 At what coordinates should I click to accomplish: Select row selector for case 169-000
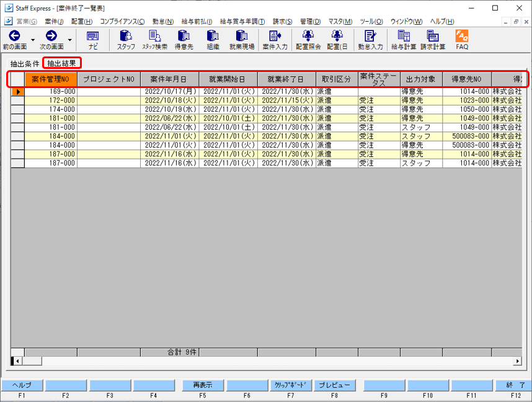(x=17, y=92)
